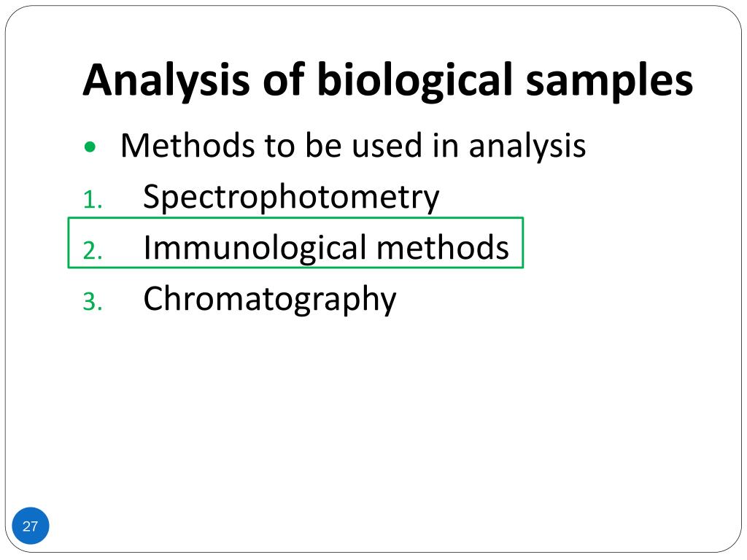The width and height of the screenshot is (747, 560).
Task: Click the word 'Immunological' in item two
Action: (255, 248)
